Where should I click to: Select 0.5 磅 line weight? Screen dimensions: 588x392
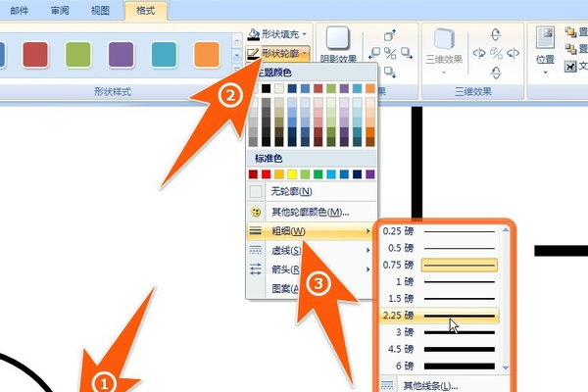tap(439, 248)
